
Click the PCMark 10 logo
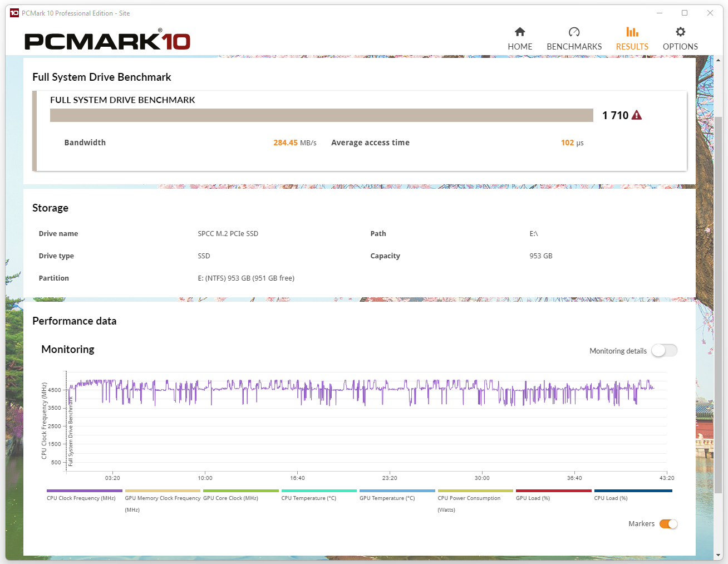click(107, 40)
